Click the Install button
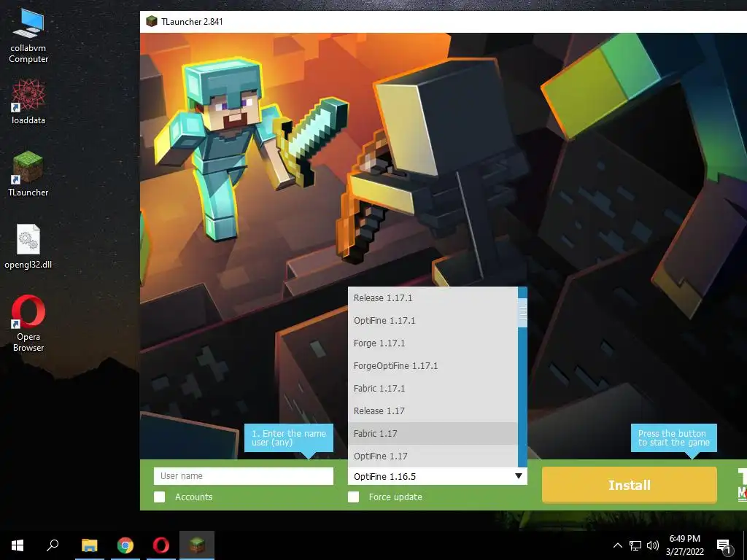The width and height of the screenshot is (747, 560). 630,485
